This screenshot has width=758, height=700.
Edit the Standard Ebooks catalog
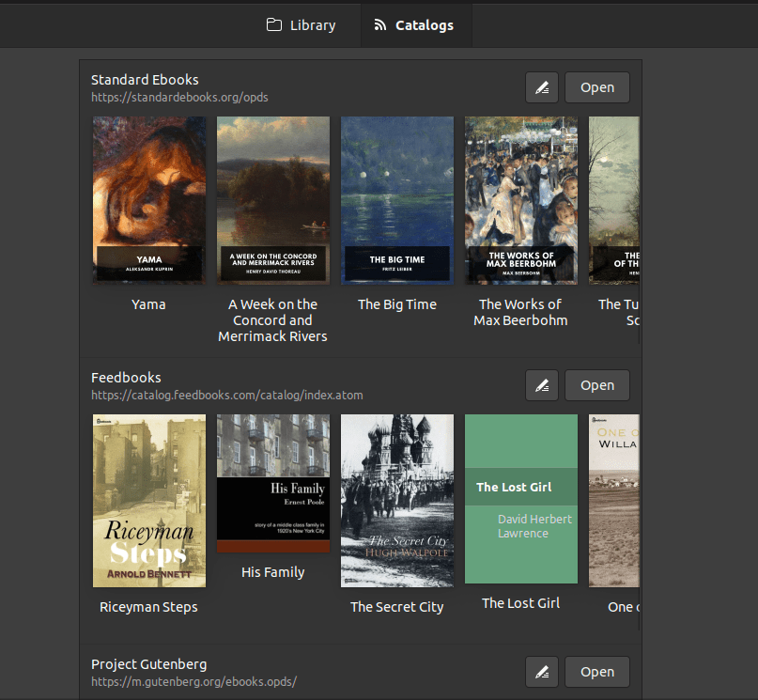542,87
